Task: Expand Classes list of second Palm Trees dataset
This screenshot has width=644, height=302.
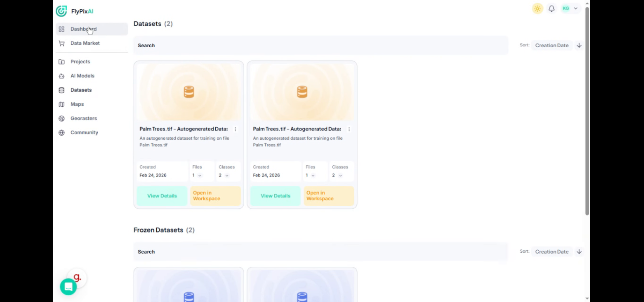Action: coord(340,175)
